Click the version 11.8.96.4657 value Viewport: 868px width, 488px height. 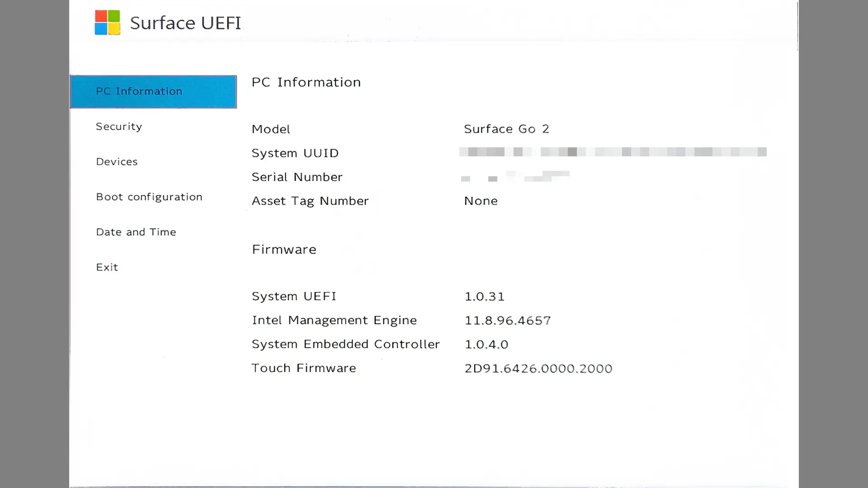508,321
